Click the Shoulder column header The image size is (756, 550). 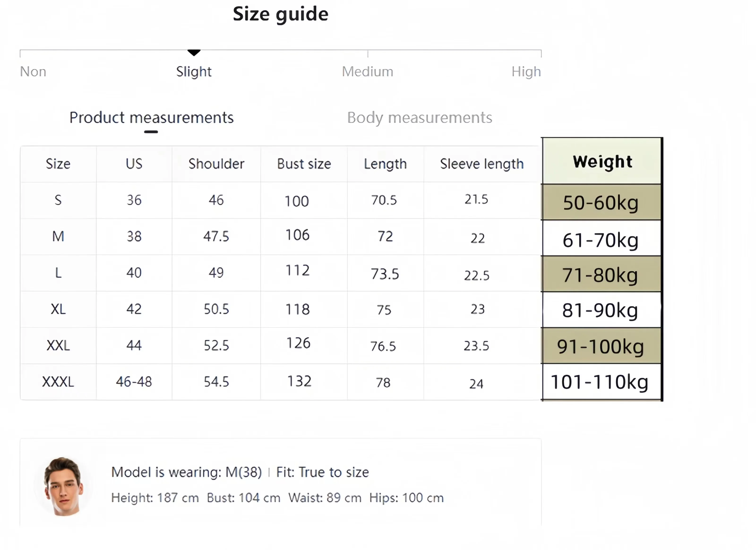(216, 164)
